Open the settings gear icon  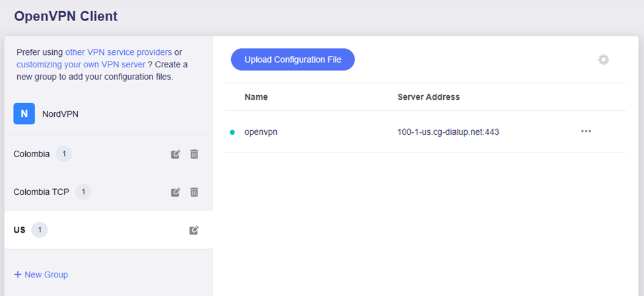(x=603, y=60)
